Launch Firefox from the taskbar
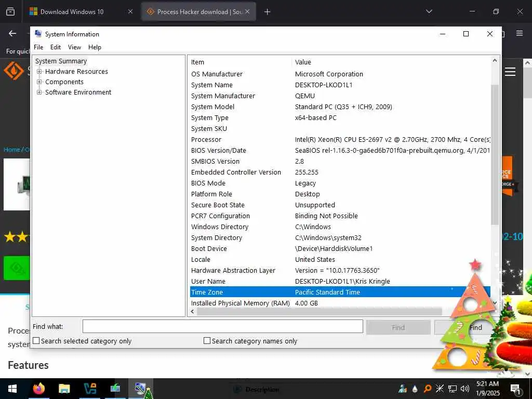Viewport: 532px width, 399px height. pos(39,389)
